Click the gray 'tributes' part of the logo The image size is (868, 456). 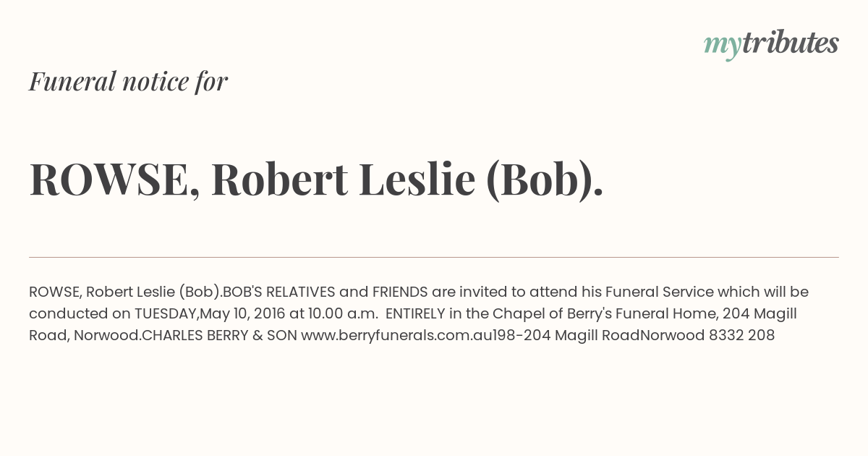coord(791,43)
